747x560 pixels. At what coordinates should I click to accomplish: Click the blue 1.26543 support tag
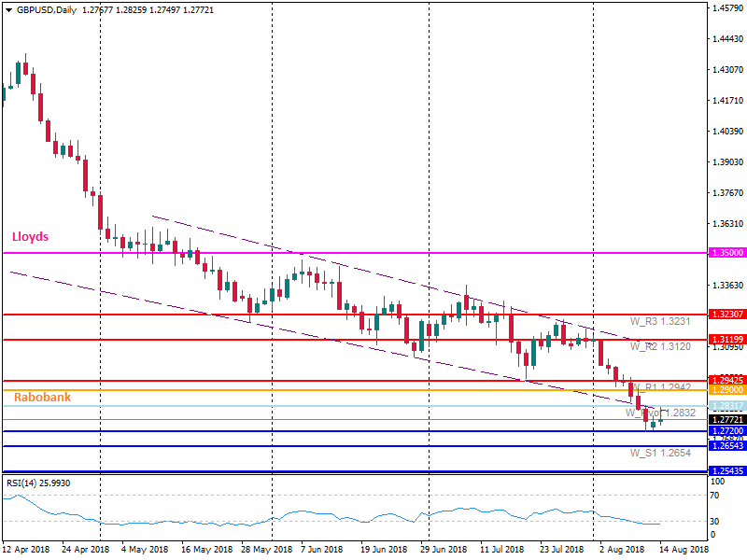tap(726, 446)
